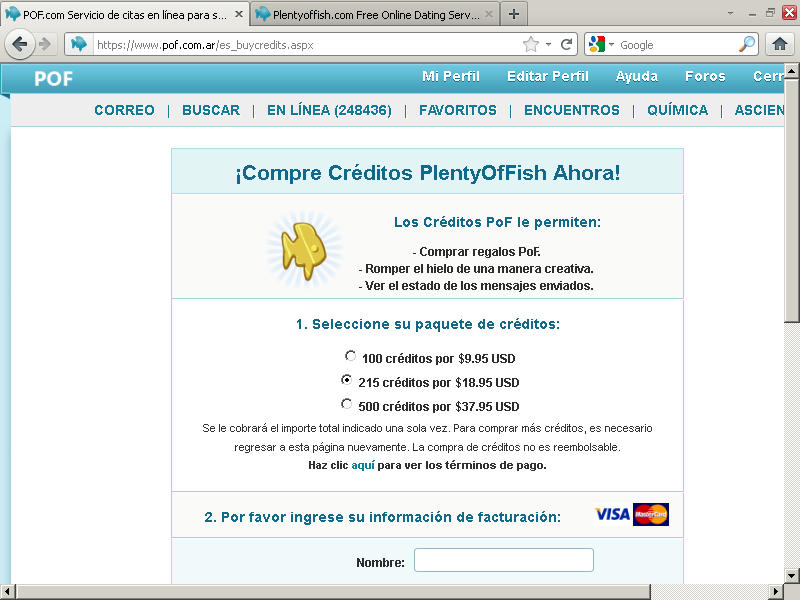Switch to the Plentyoffish.com Free Online Dating tab
Screen dimensions: 800x600
pos(375,14)
